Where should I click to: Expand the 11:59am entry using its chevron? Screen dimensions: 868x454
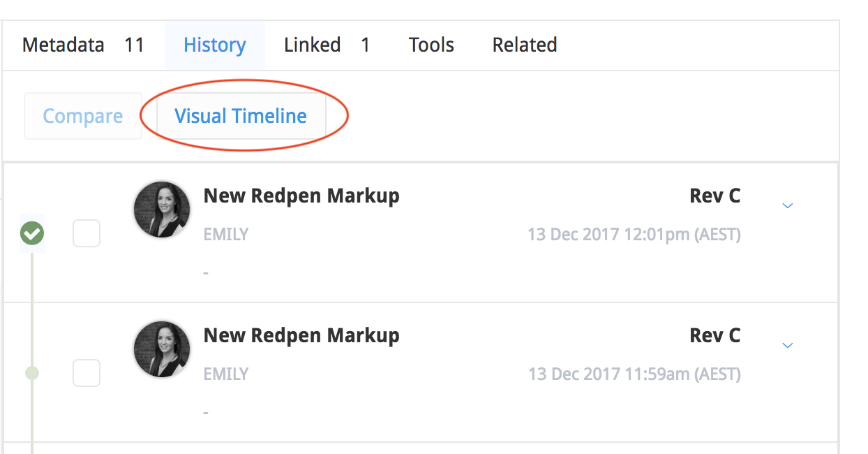coord(788,345)
